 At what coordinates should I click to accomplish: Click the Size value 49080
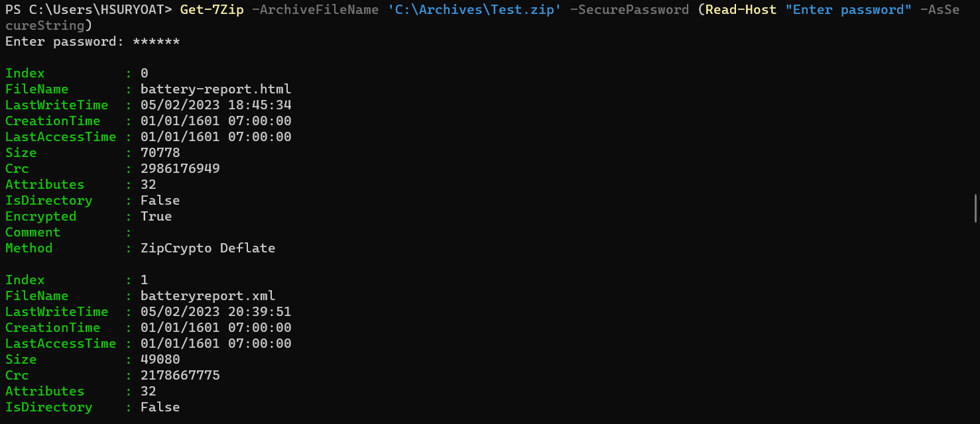160,360
